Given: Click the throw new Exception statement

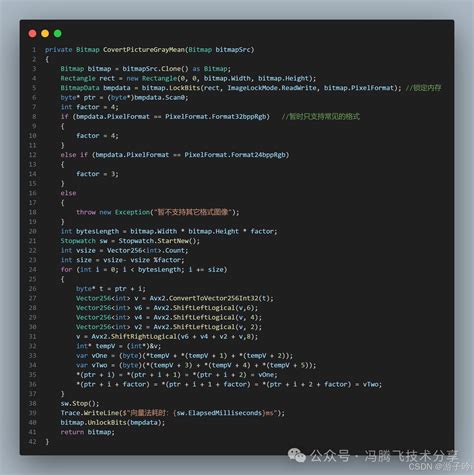Looking at the screenshot, I should tap(158, 212).
